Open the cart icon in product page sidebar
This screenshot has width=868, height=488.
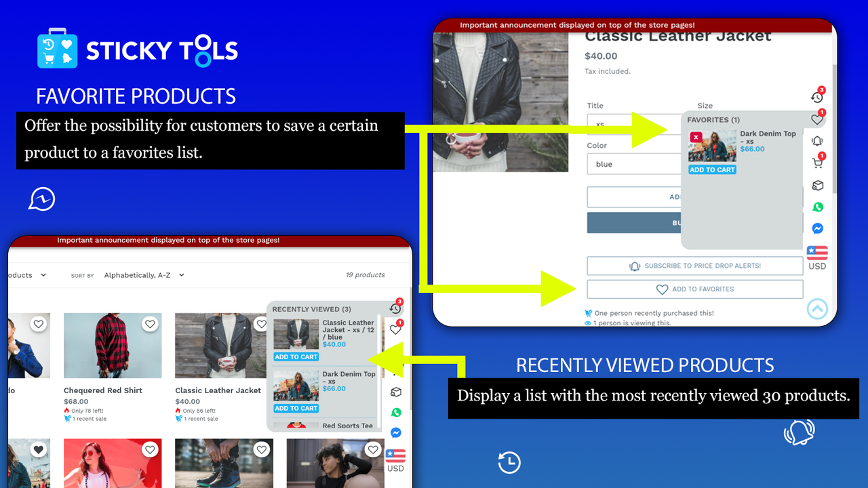click(817, 163)
